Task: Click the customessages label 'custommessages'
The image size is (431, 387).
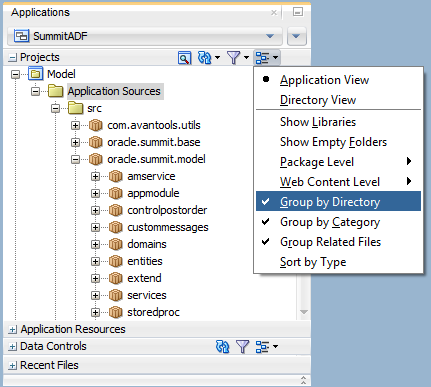Action: (168, 227)
